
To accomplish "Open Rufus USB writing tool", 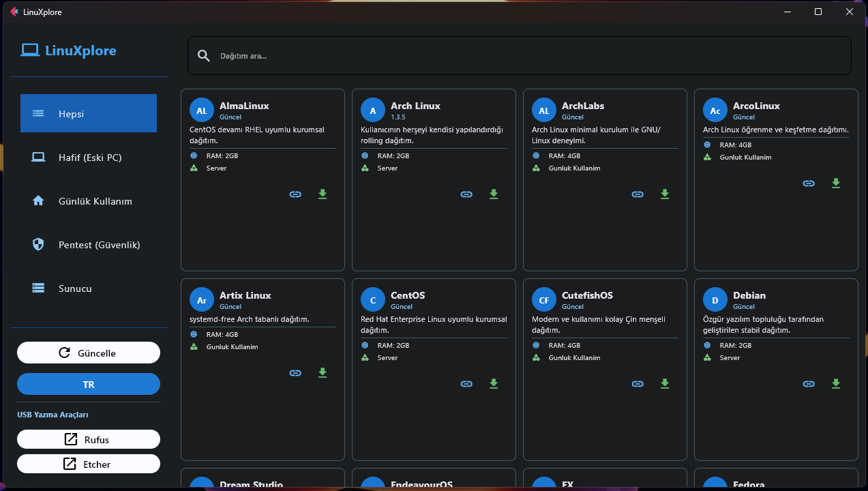I will 89,440.
